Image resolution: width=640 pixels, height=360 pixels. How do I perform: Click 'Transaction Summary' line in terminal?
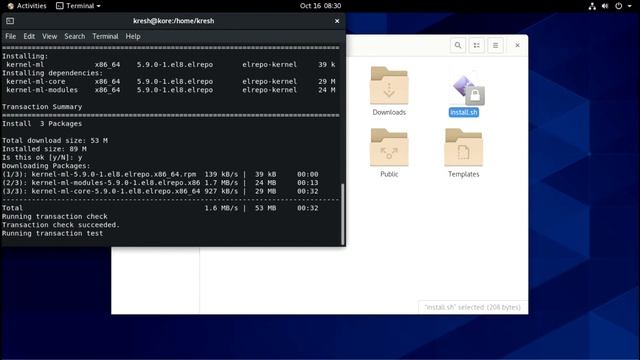click(42, 107)
